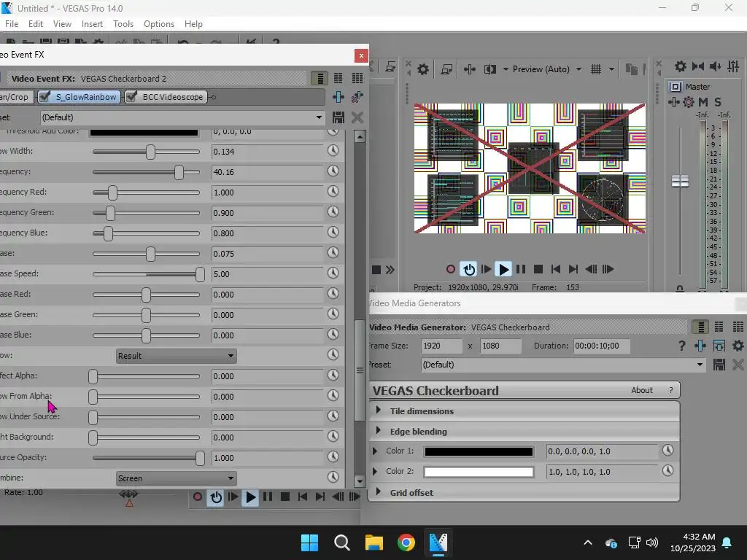Open the Options menu
Viewport: 747px width, 560px height.
pyautogui.click(x=159, y=24)
